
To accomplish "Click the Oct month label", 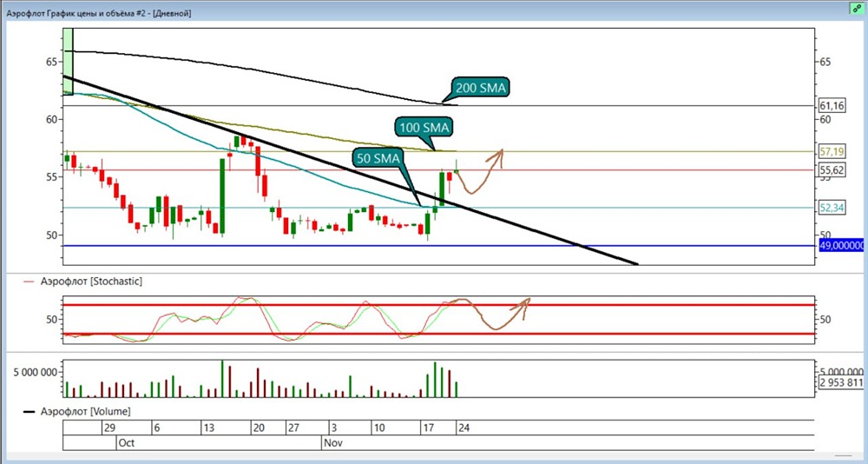I will click(x=126, y=443).
